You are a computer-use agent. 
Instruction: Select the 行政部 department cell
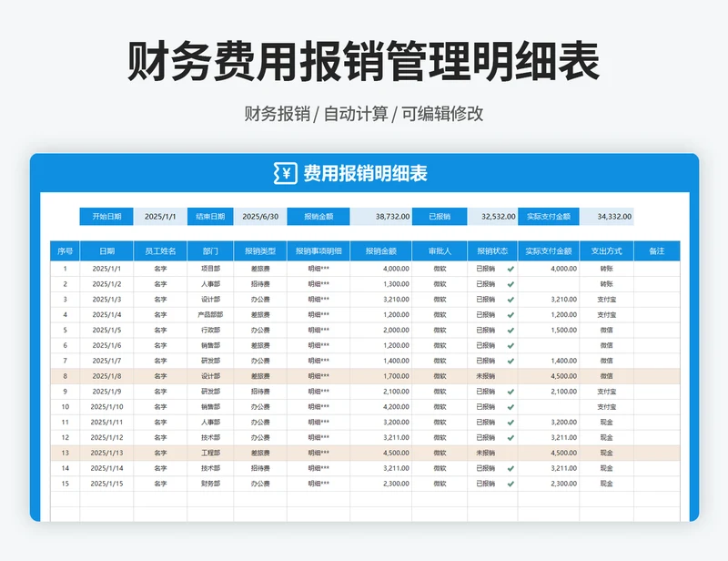(210, 330)
